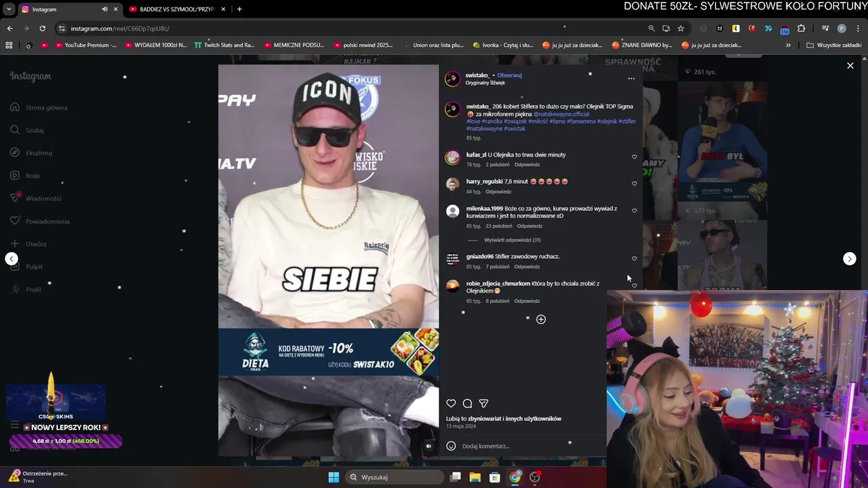Open the Chrome profile avatar P
This screenshot has width=868, height=488.
pyautogui.click(x=842, y=28)
